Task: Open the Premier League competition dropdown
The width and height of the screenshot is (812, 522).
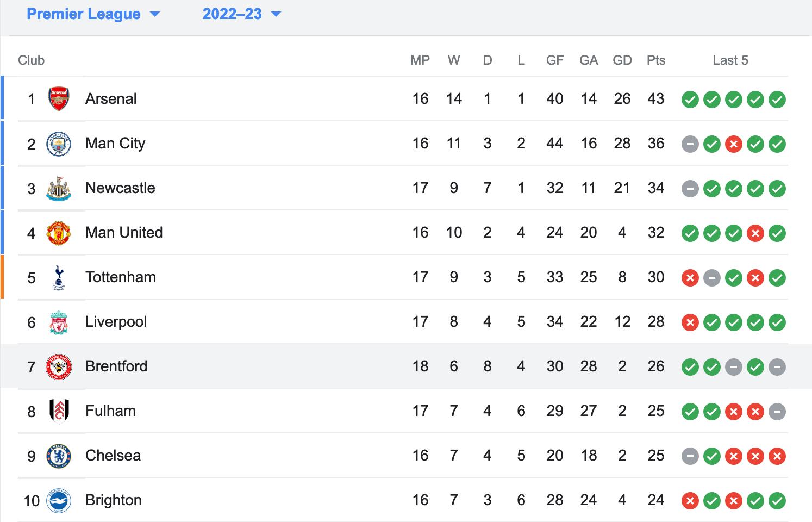Action: click(93, 14)
